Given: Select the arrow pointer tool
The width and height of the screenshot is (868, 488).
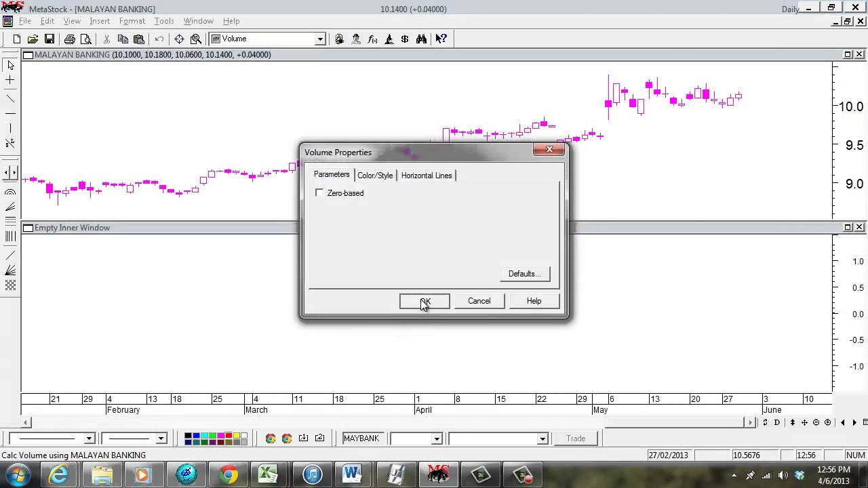Looking at the screenshot, I should point(10,65).
